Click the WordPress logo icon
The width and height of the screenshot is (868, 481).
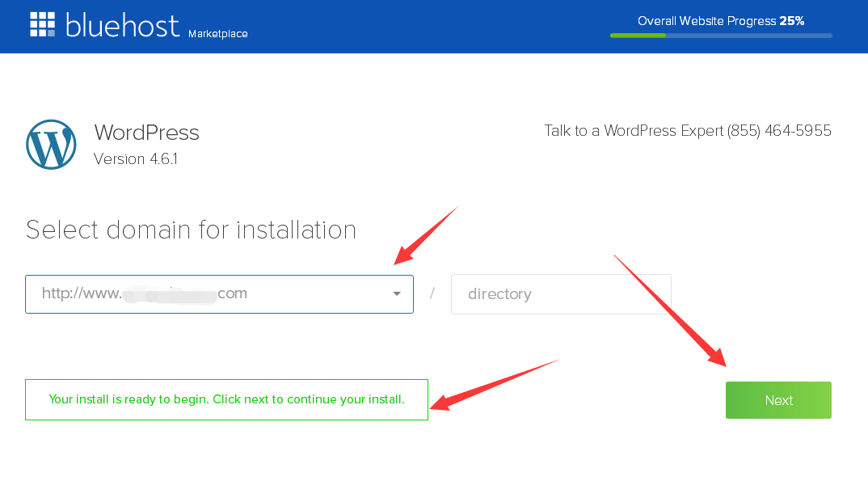click(51, 145)
